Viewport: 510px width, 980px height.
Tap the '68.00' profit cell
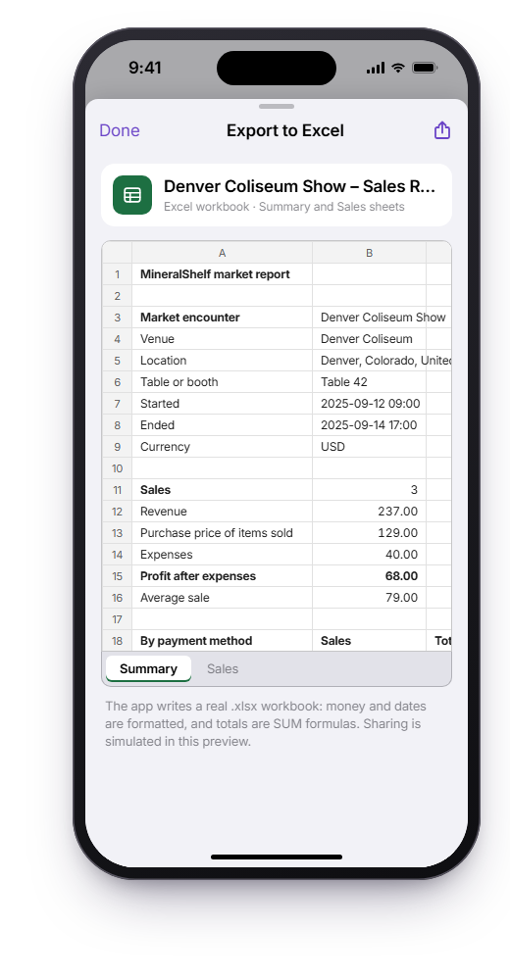[x=369, y=576]
